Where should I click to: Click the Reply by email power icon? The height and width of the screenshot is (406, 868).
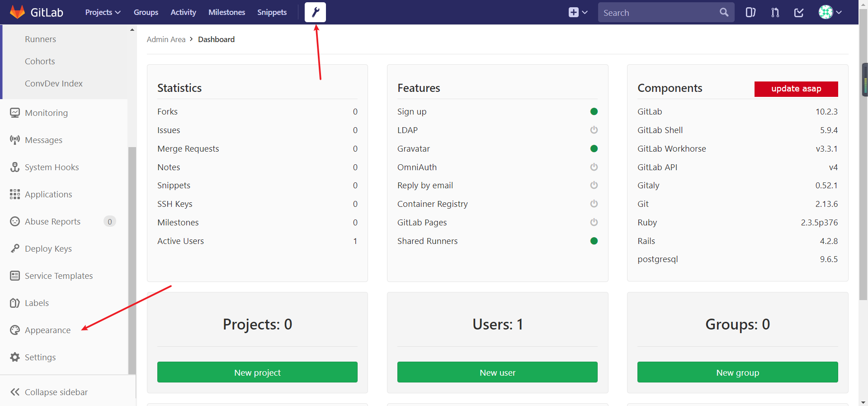click(x=594, y=185)
